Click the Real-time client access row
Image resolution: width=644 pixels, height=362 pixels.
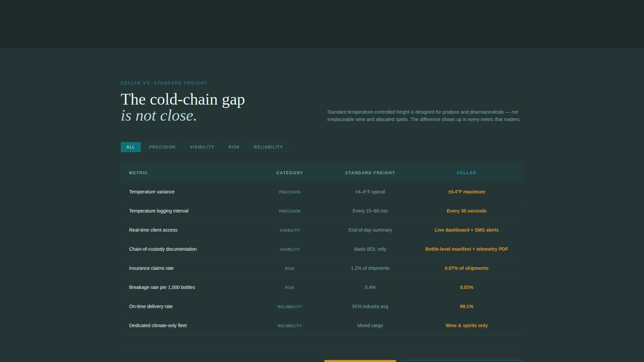pyautogui.click(x=153, y=230)
